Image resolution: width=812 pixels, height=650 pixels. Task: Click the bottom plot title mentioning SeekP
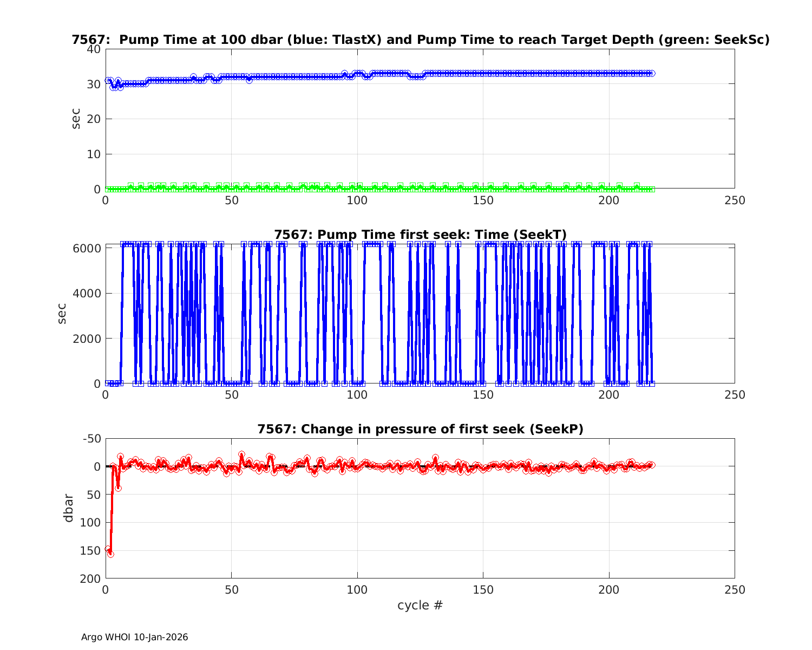coord(420,429)
